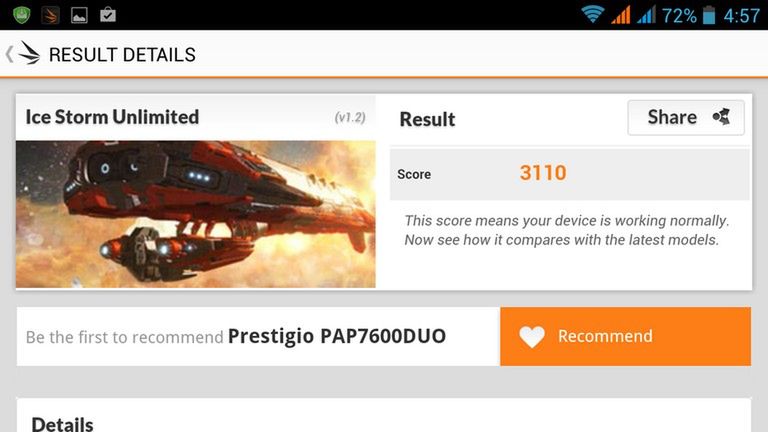Tap the 3DMark logo in header
The image size is (768, 432).
pos(29,53)
